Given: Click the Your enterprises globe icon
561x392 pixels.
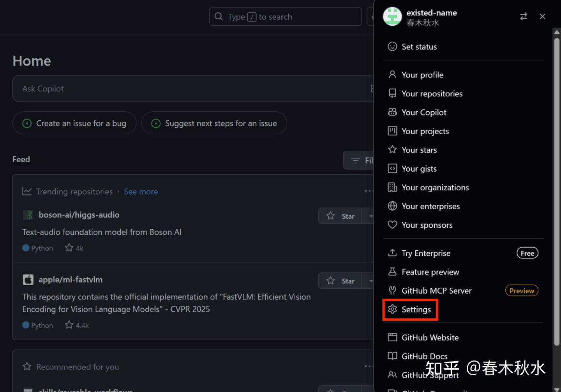Looking at the screenshot, I should (392, 206).
